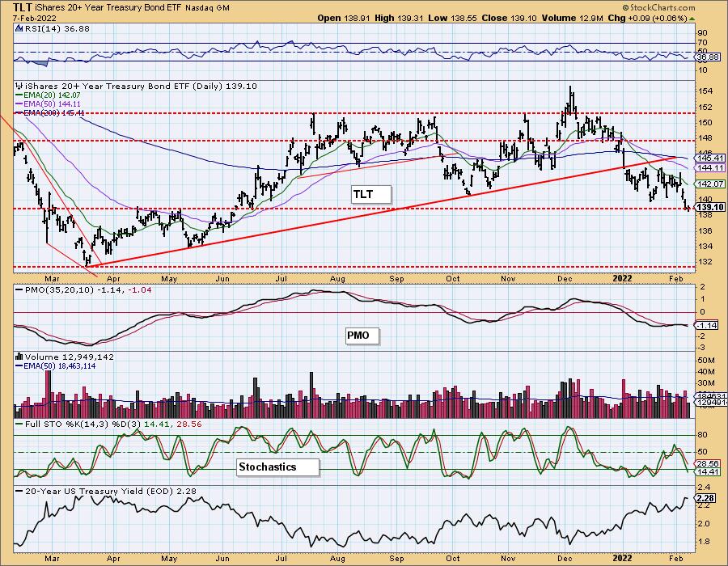The image size is (728, 566).
Task: Click the green up-arrow change indicator
Action: point(692,19)
